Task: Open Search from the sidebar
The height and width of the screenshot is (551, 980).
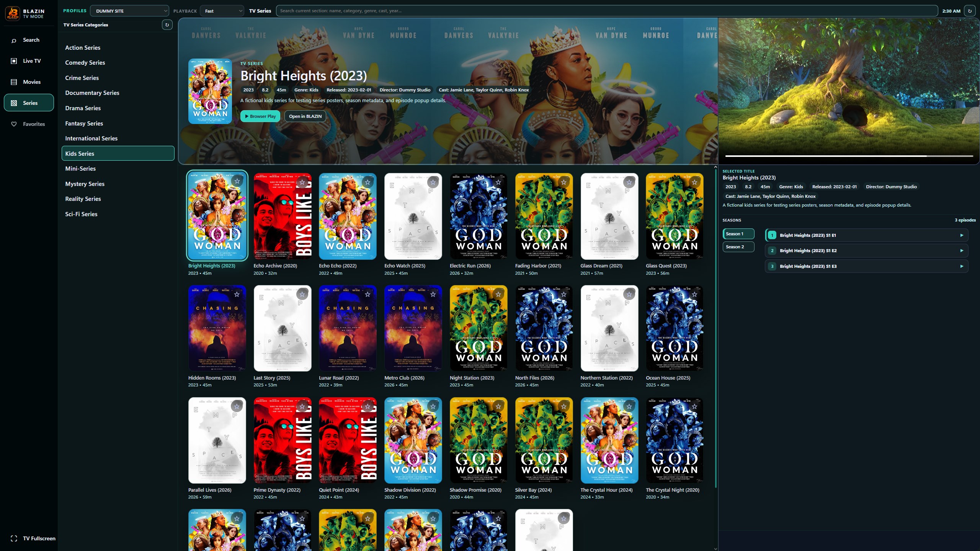Action: 29,40
